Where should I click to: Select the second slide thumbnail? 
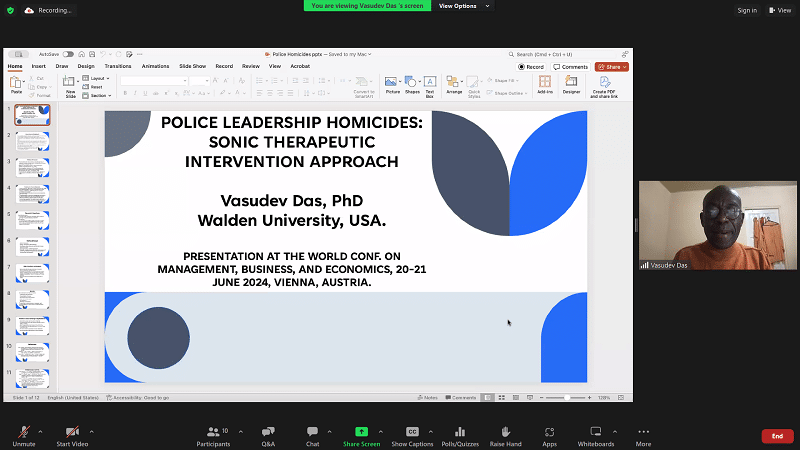click(34, 141)
